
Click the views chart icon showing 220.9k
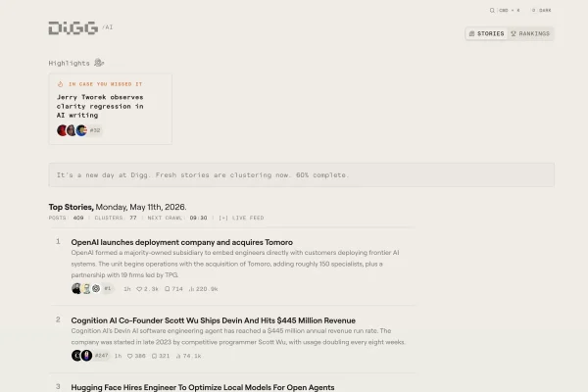pyautogui.click(x=192, y=289)
